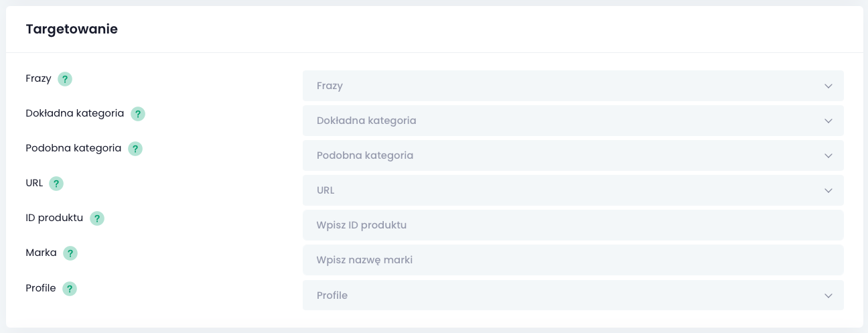Image resolution: width=868 pixels, height=333 pixels.
Task: Expand the Profile dropdown list
Action: point(573,295)
